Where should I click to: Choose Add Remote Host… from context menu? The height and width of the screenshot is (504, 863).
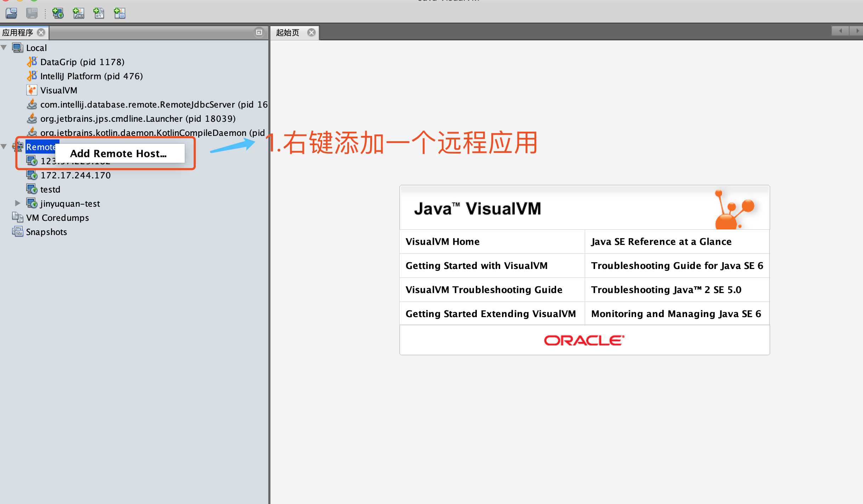pos(120,153)
